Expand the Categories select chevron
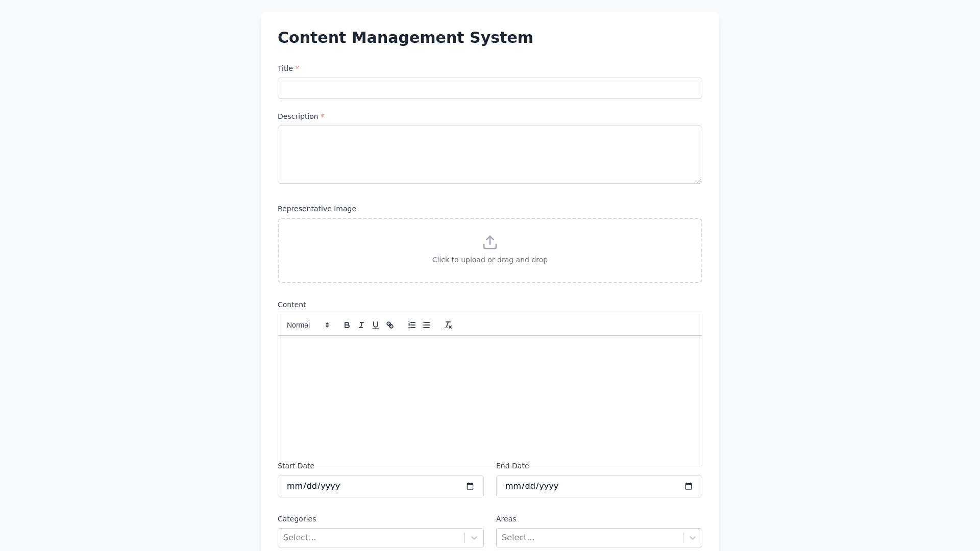Screen dimensions: 980x551 [x=474, y=538]
